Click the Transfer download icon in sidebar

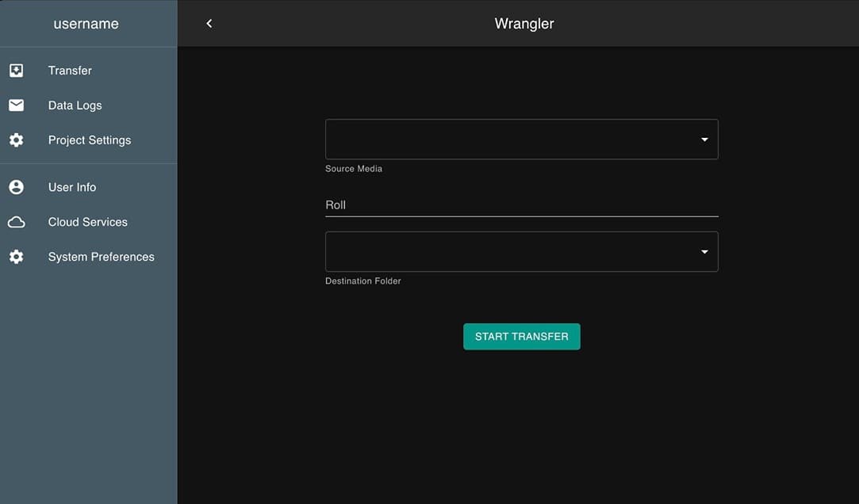click(16, 71)
